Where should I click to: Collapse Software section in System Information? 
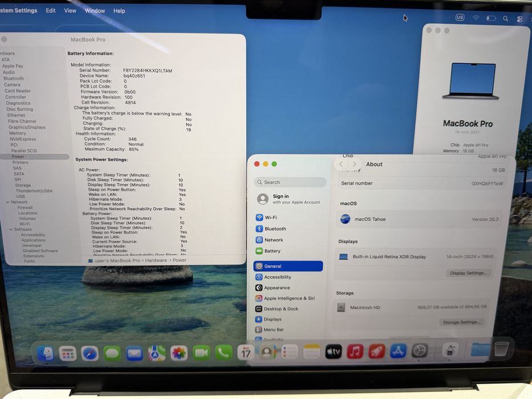[11, 229]
